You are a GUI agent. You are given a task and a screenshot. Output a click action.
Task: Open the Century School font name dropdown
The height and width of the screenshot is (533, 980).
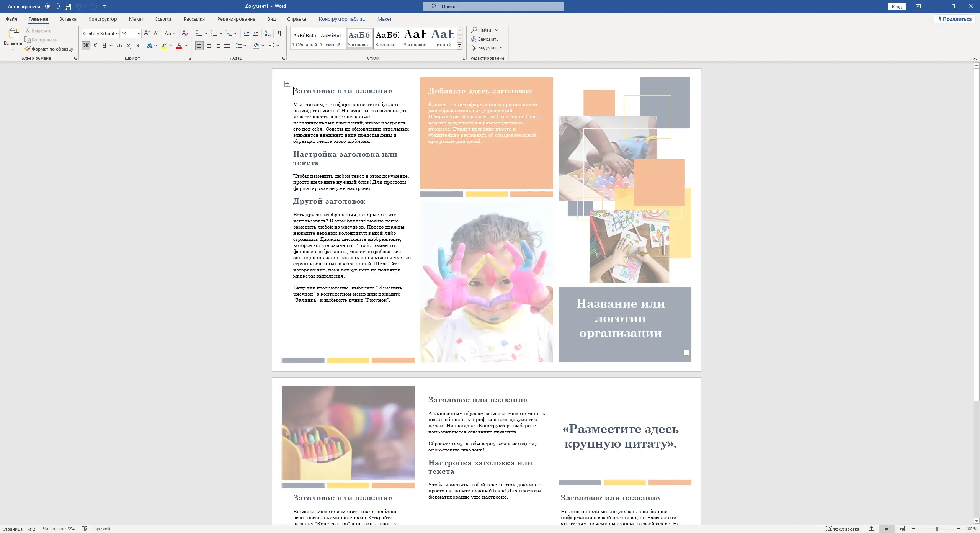[117, 34]
